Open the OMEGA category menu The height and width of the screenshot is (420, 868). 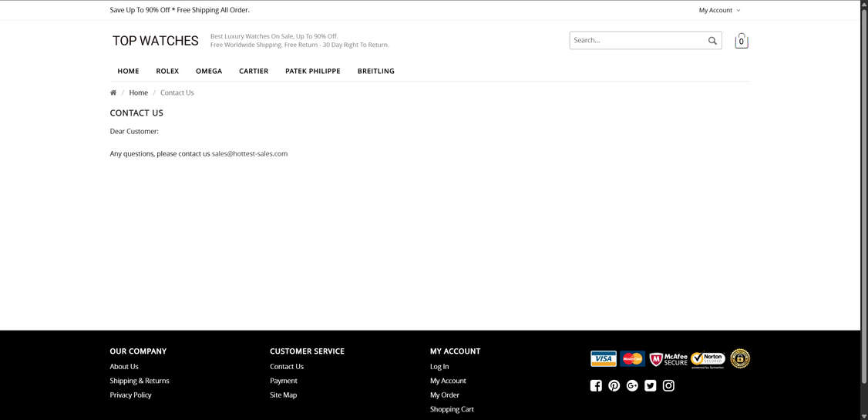[209, 71]
